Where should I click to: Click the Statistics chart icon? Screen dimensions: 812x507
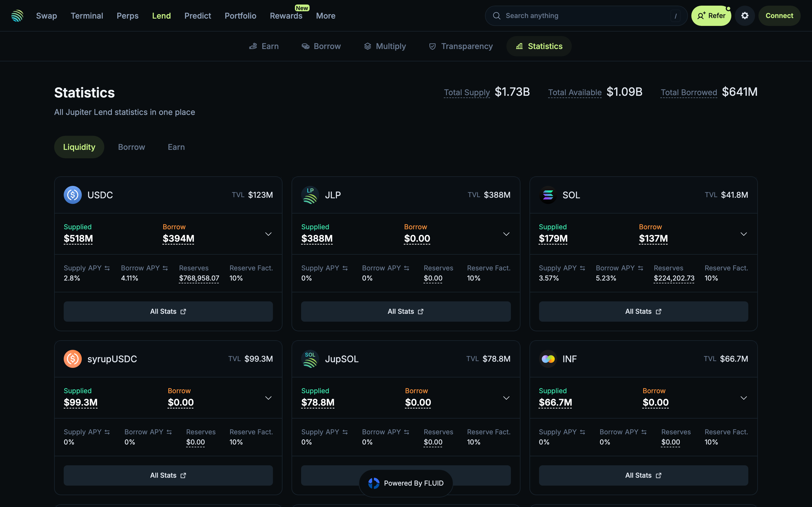tap(519, 46)
